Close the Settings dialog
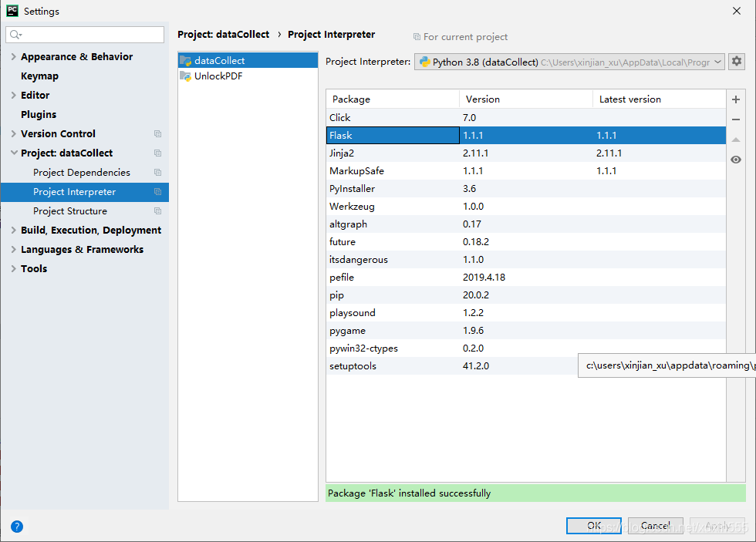Image resolution: width=756 pixels, height=542 pixels. [737, 11]
